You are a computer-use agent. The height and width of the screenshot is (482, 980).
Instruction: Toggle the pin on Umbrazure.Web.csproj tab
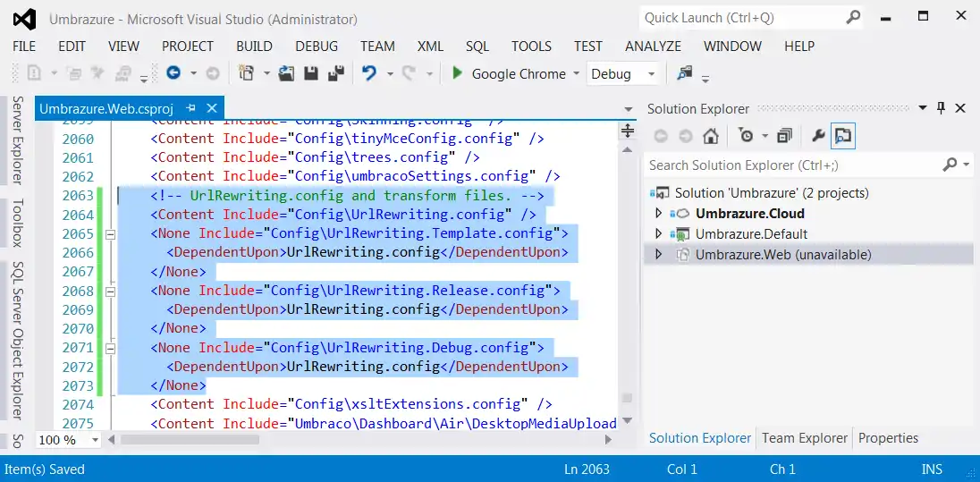coord(191,108)
